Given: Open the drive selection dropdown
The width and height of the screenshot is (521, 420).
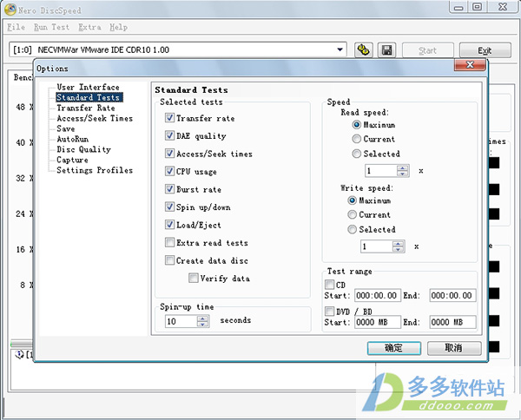Looking at the screenshot, I should coord(340,49).
